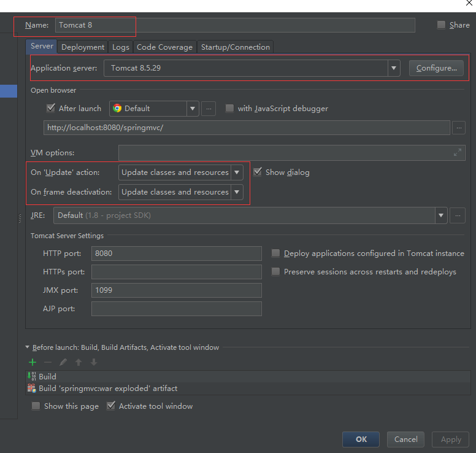Collapse the Before launch section

[x=28, y=347]
